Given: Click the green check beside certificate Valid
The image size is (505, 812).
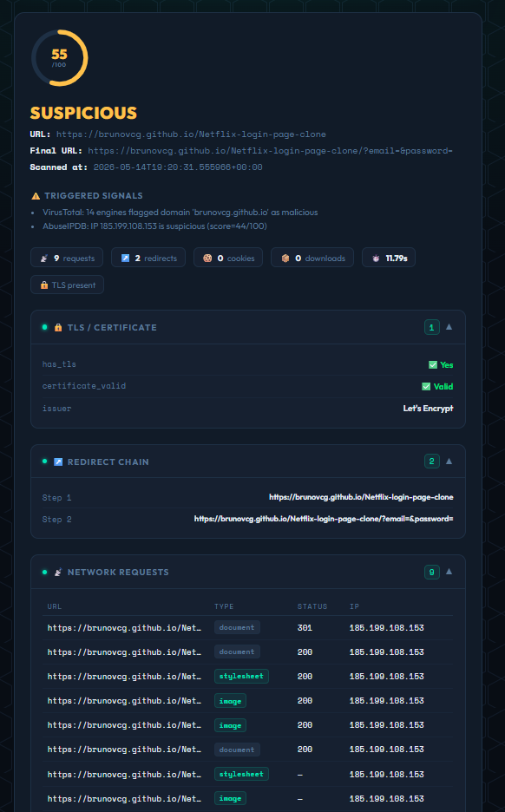Looking at the screenshot, I should [x=426, y=386].
